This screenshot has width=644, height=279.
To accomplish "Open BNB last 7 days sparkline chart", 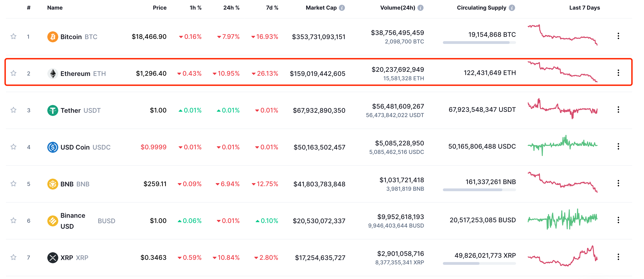I will [562, 182].
